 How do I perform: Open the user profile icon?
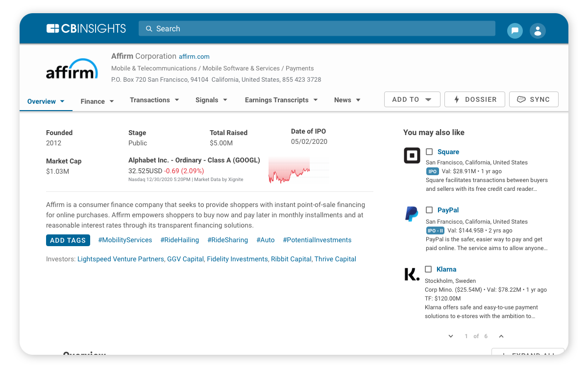(x=538, y=31)
